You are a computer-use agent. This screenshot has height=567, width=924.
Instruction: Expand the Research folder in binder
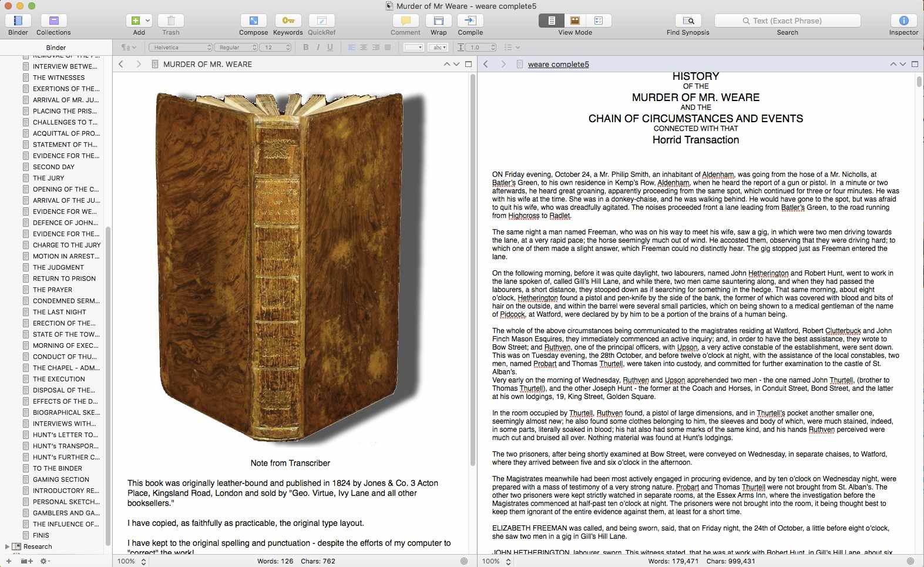point(7,546)
